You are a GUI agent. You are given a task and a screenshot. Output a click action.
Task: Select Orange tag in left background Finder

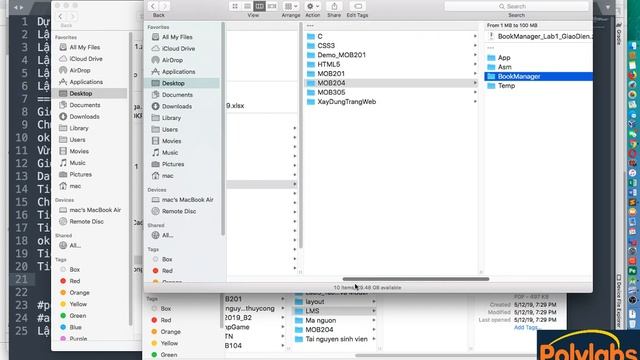point(79,293)
